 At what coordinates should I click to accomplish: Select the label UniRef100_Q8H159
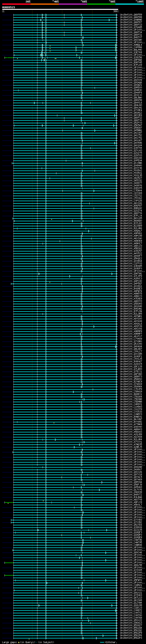(x=131, y=100)
